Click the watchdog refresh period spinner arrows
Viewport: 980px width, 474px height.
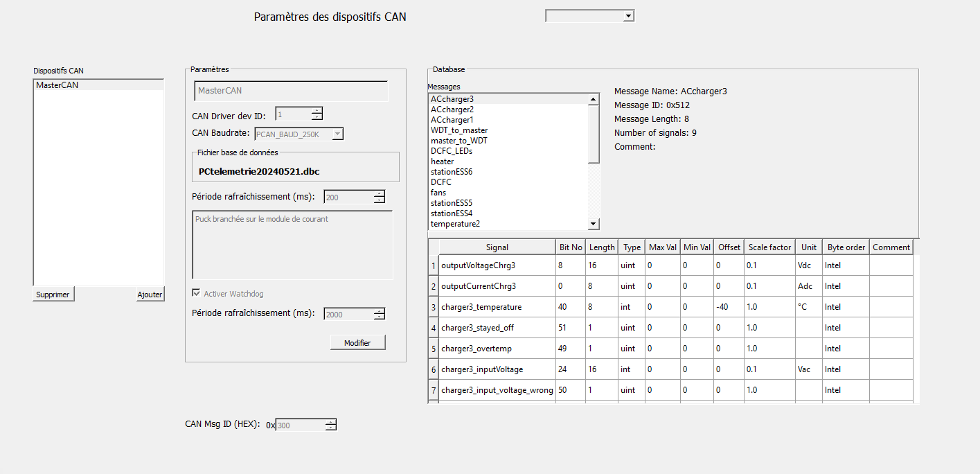(x=379, y=314)
